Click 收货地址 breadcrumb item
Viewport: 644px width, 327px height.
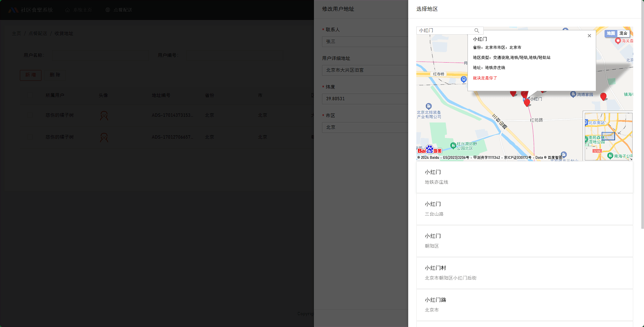click(64, 33)
